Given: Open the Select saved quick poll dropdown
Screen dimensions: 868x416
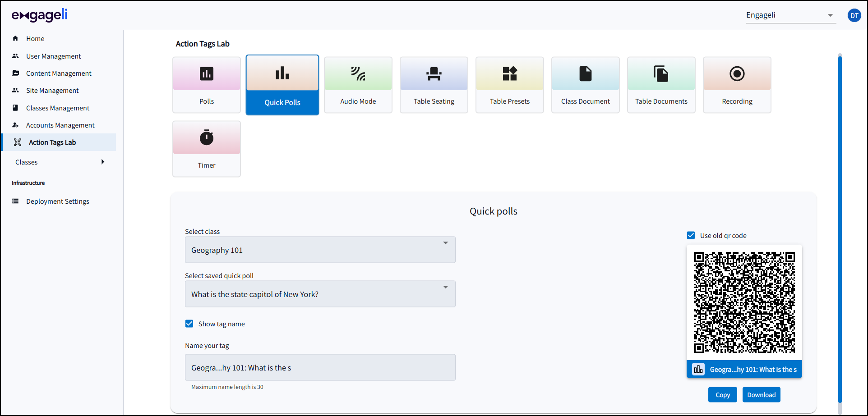Looking at the screenshot, I should [320, 294].
